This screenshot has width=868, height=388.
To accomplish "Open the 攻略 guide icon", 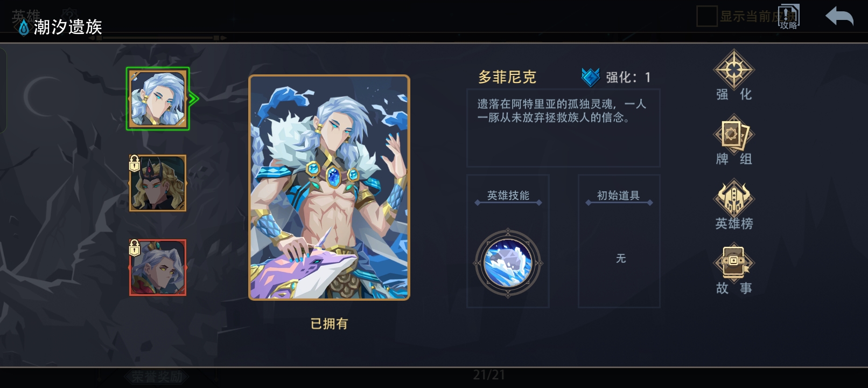I will click(x=788, y=17).
